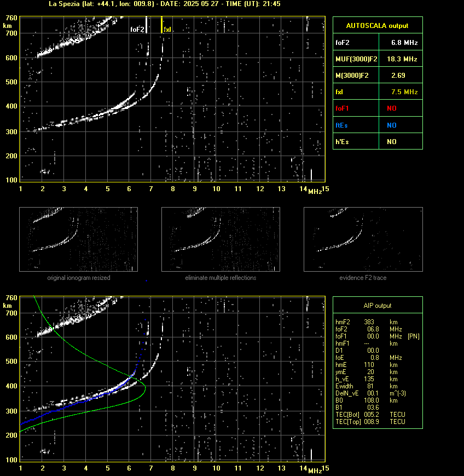
Task: Select the 'evidence F2 trace' thumbnail image
Action: [363, 239]
